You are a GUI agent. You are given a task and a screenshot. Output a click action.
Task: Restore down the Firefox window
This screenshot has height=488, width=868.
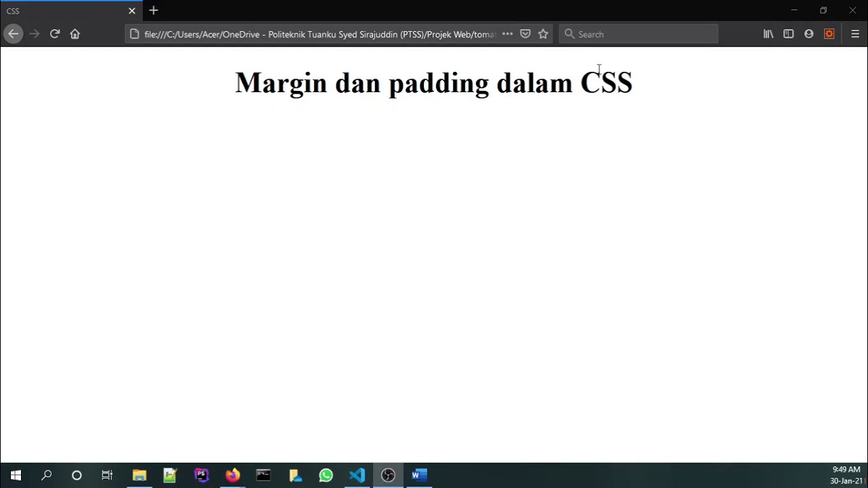click(823, 11)
